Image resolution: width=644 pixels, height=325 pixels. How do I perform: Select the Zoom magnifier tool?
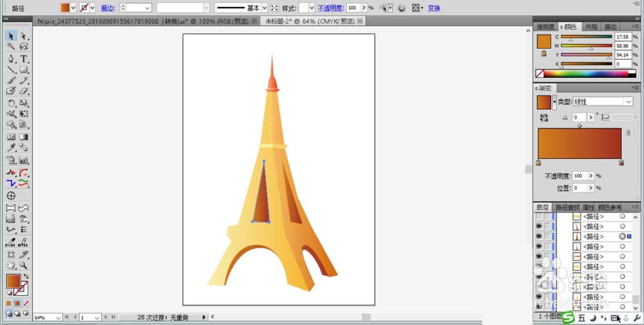pos(23,265)
